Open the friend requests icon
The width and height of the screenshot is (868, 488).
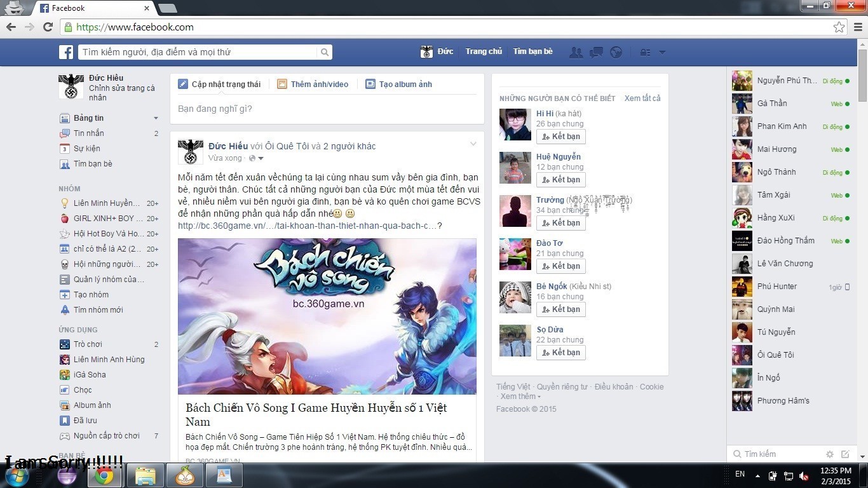[576, 52]
